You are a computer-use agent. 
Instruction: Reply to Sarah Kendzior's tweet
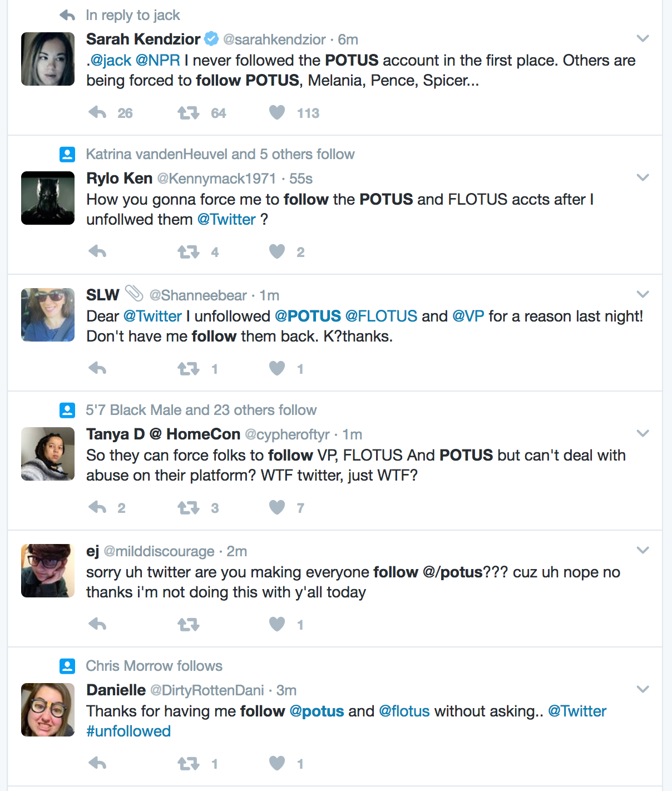tap(97, 113)
